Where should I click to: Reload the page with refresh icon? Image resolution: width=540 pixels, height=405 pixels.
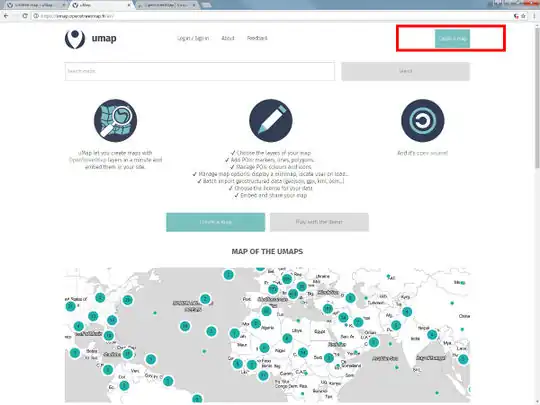point(25,16)
